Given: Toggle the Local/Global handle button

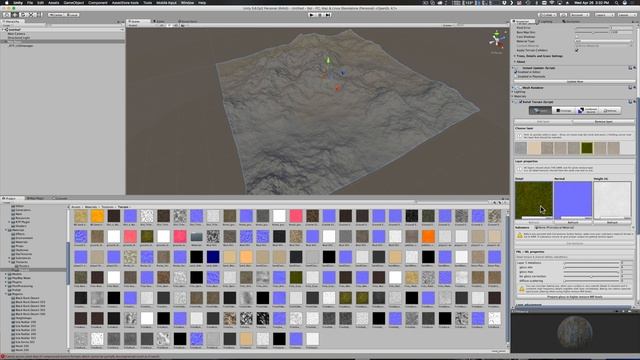Looking at the screenshot, I should click(72, 15).
